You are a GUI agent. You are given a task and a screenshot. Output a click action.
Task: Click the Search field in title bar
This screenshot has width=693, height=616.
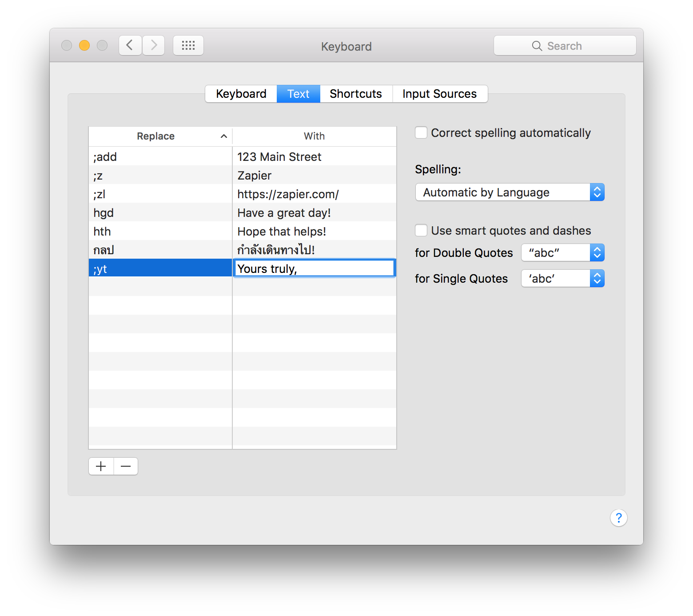(x=565, y=45)
